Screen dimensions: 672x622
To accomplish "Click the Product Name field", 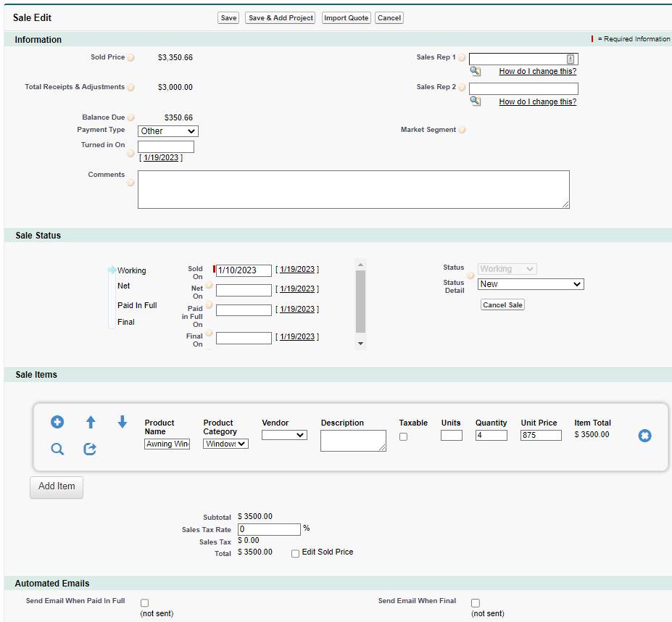I will [167, 444].
